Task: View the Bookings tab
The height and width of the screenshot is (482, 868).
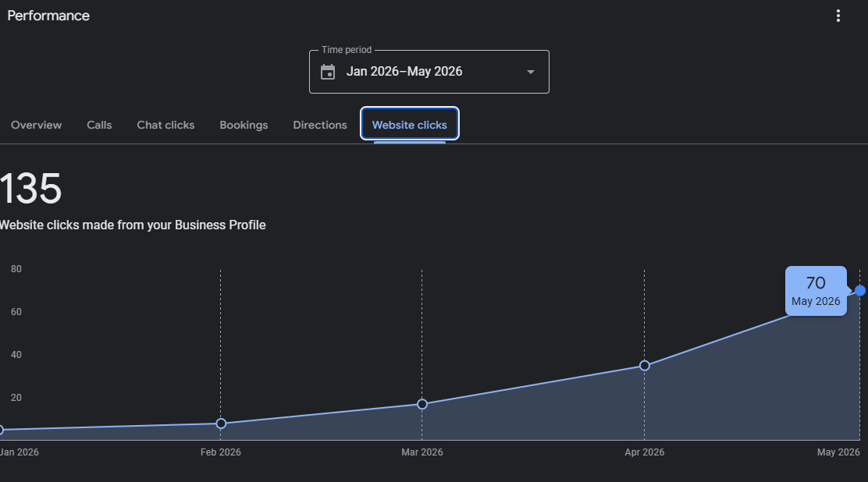Action: click(x=244, y=125)
